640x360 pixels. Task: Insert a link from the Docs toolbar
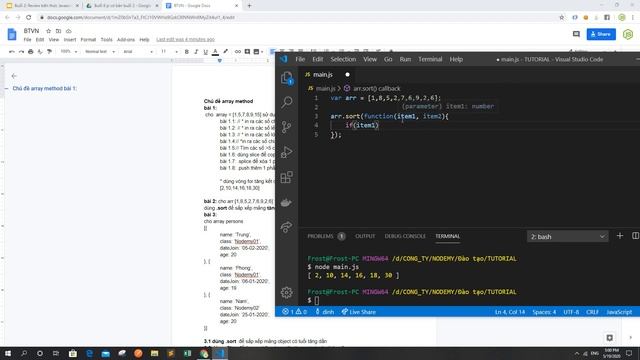238,52
